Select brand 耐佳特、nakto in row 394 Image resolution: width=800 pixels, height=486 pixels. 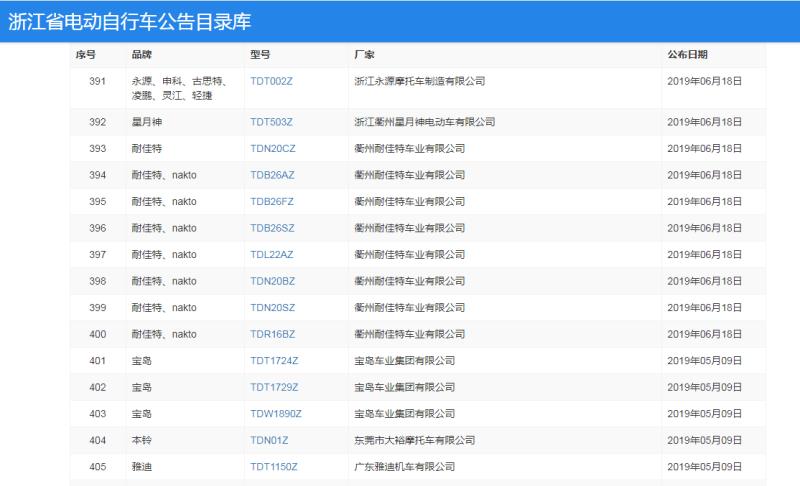pyautogui.click(x=164, y=175)
